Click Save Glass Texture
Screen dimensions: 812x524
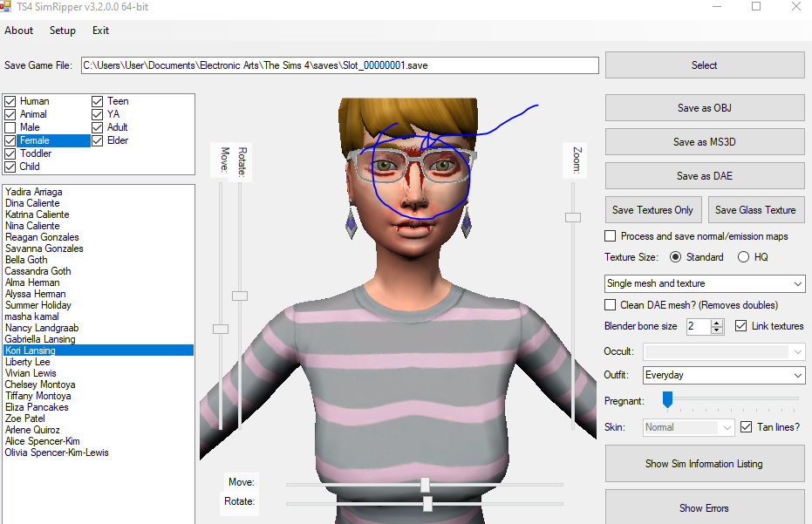(x=755, y=209)
